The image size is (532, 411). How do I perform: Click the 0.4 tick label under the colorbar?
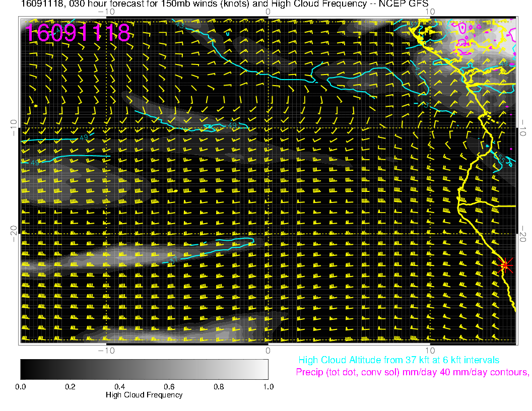(x=119, y=386)
